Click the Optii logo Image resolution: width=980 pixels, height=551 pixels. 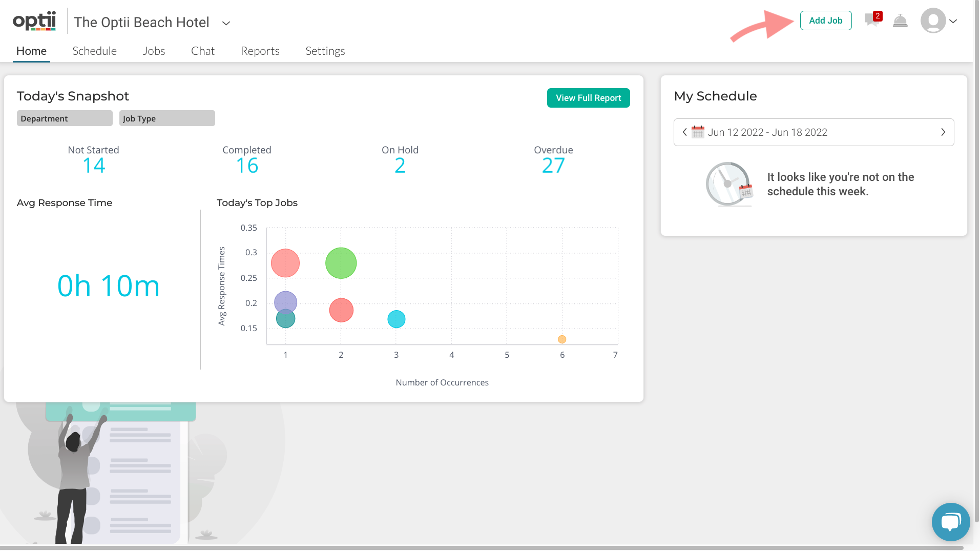[34, 21]
